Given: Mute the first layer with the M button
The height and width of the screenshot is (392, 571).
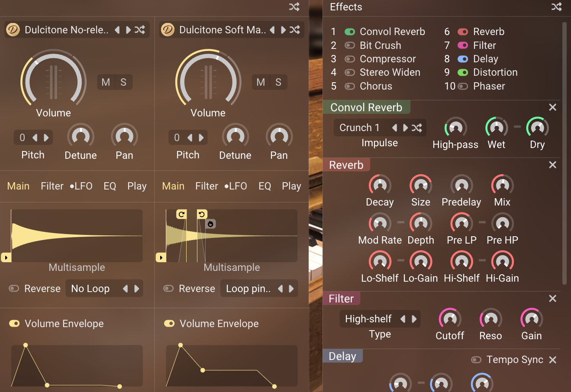Looking at the screenshot, I should 105,82.
